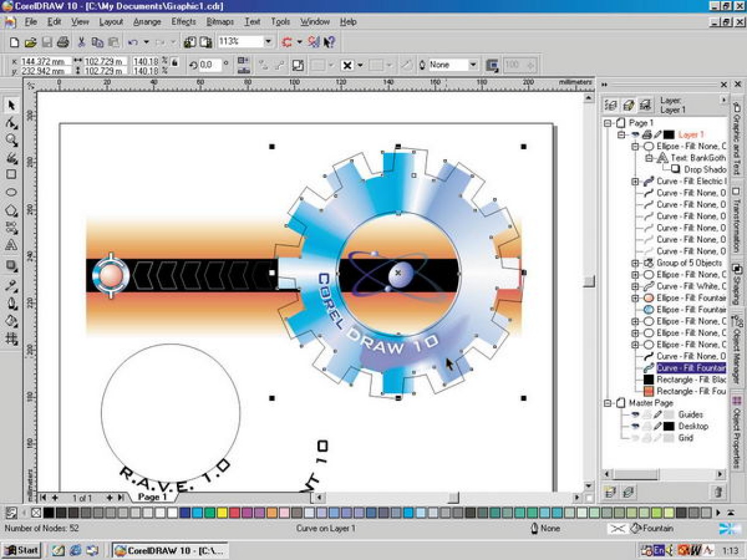Click the Windows Start button

(x=22, y=550)
